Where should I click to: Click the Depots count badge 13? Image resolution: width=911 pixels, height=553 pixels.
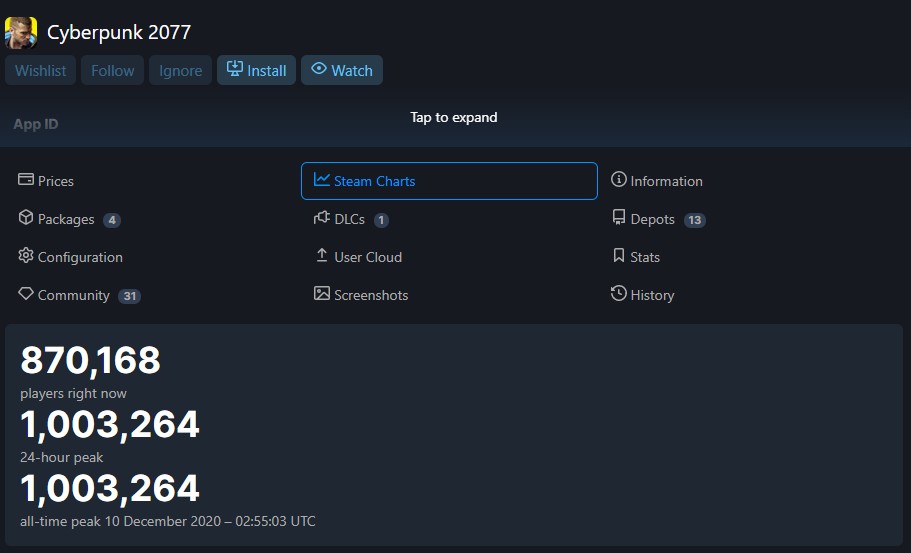(695, 220)
